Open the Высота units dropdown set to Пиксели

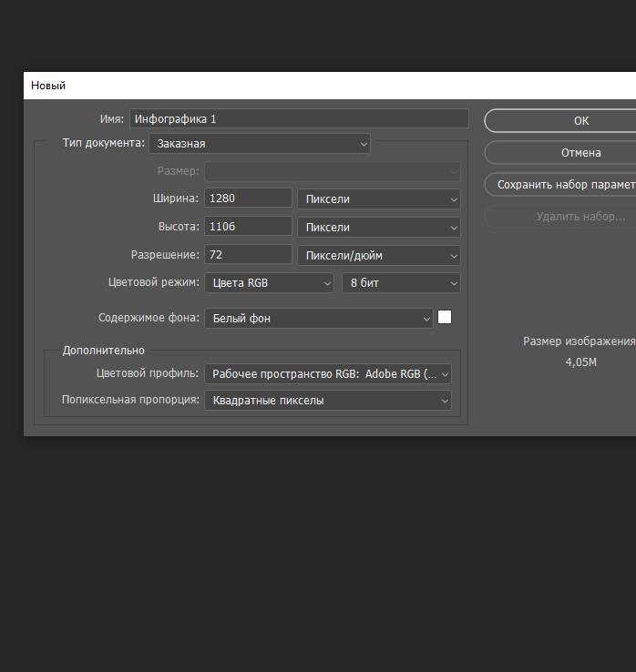378,227
